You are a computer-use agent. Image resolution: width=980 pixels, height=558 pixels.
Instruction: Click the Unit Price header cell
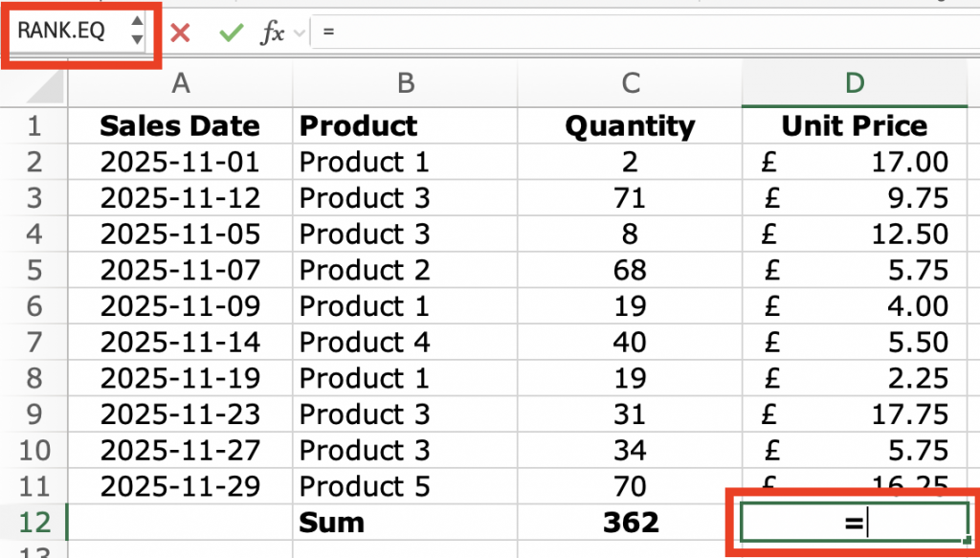(x=855, y=126)
